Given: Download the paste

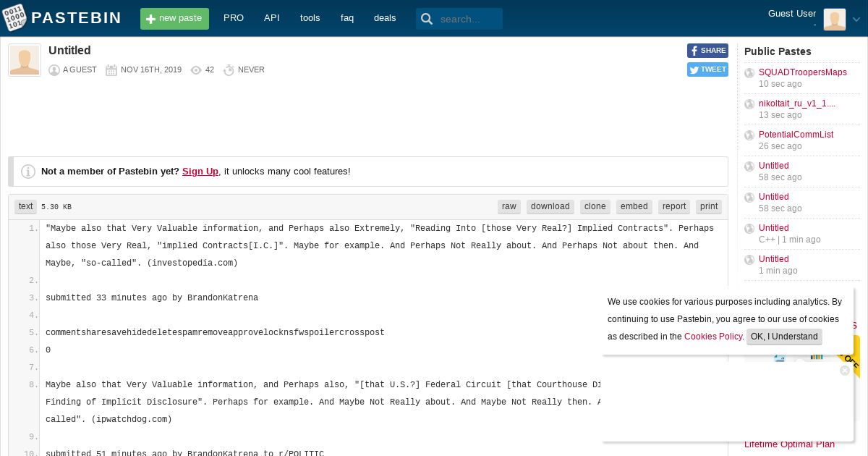Looking at the screenshot, I should click(550, 207).
